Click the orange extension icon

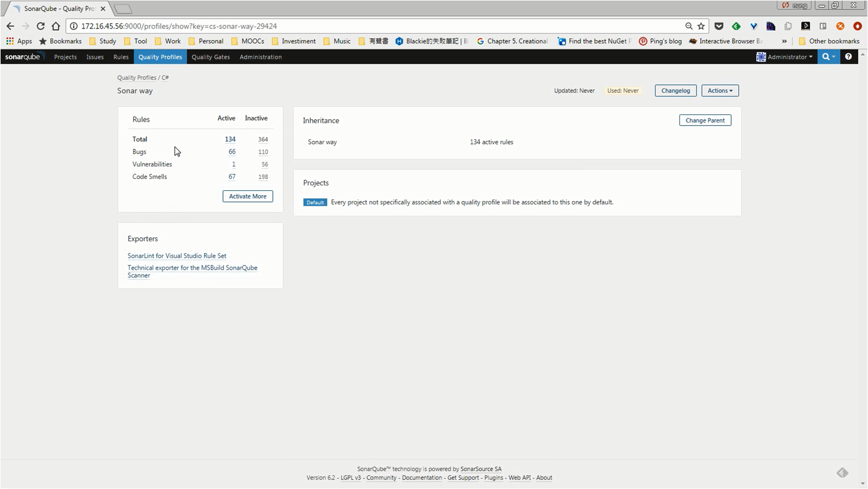coord(840,26)
